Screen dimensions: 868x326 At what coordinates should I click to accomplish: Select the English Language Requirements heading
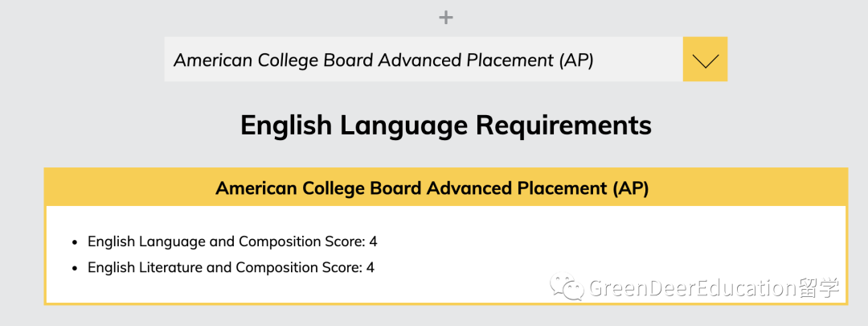point(445,126)
